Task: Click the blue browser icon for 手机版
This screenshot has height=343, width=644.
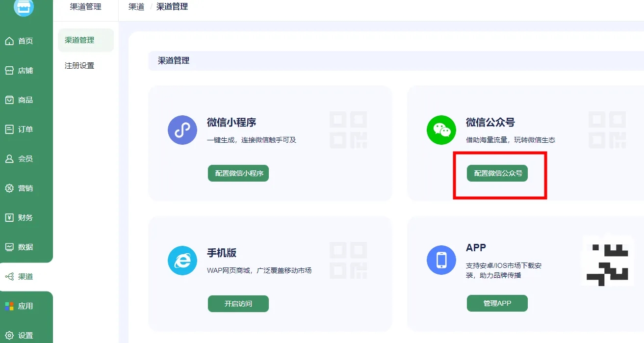Action: coord(182,261)
